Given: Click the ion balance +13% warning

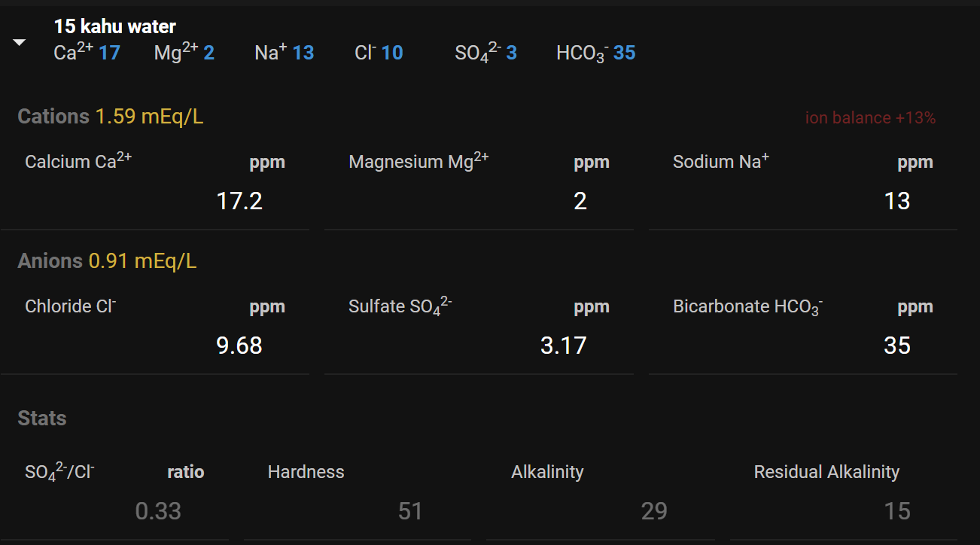Looking at the screenshot, I should (x=870, y=118).
